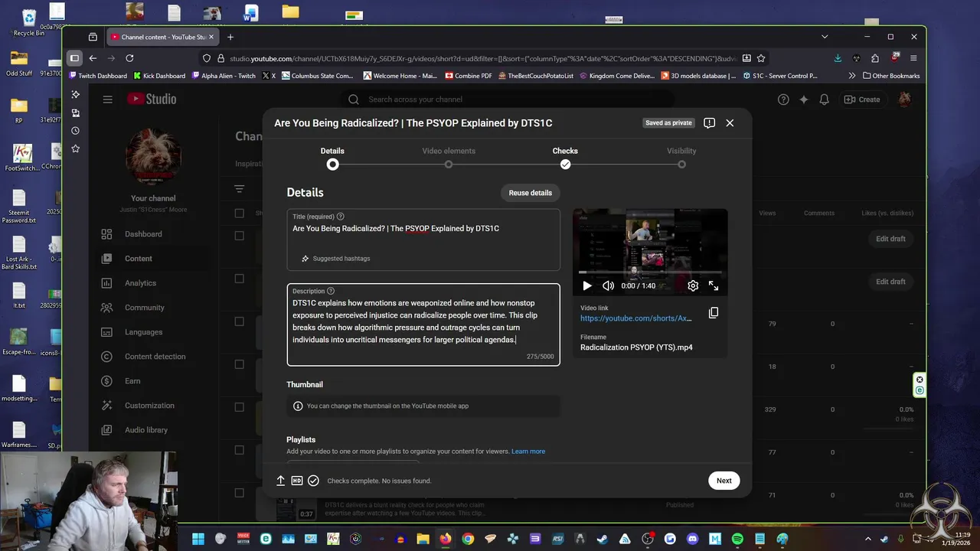Open the send feedback icon in dialog header
Image resolution: width=980 pixels, height=551 pixels.
coord(709,122)
